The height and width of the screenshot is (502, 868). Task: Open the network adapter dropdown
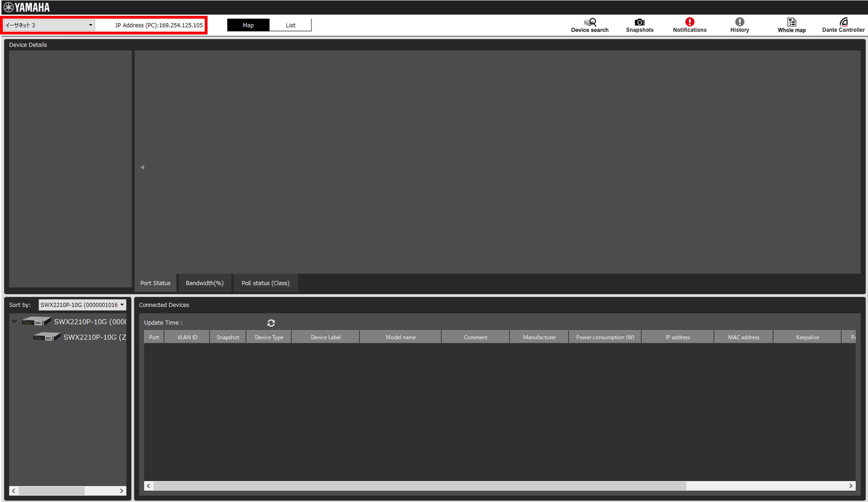tap(49, 25)
